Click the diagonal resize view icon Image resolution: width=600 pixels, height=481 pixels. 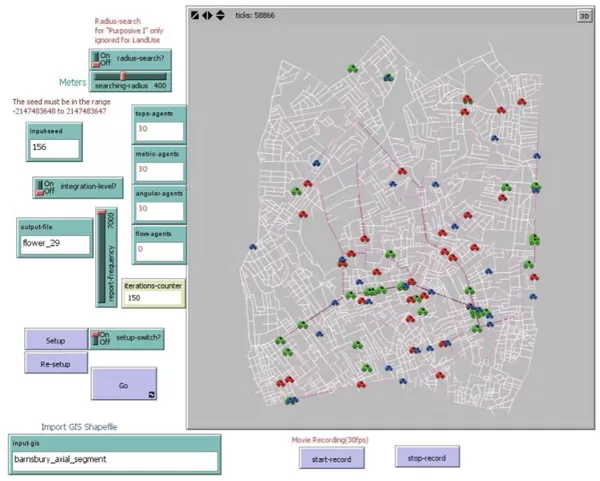tap(195, 15)
